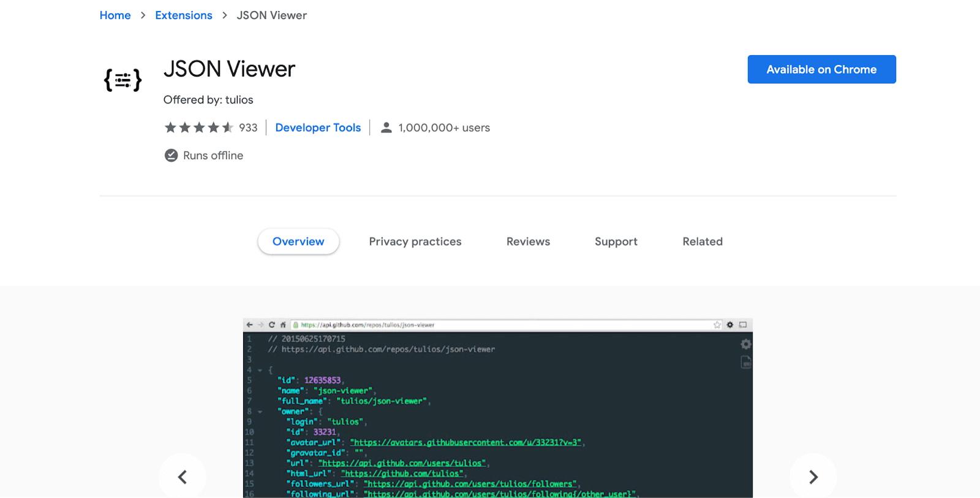This screenshot has height=498, width=980.
Task: Click the gear icon inside screenshot
Action: 745,344
